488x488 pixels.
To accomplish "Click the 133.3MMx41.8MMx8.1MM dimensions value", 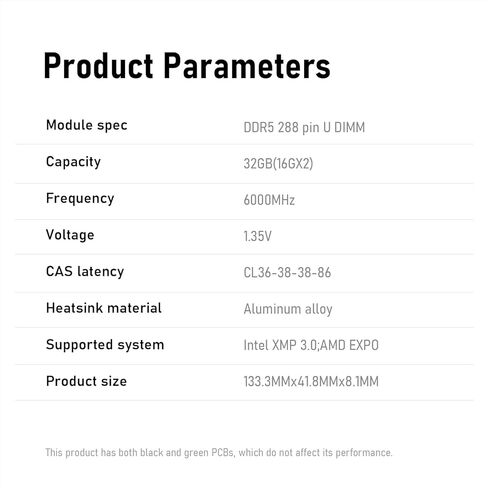I will [311, 382].
